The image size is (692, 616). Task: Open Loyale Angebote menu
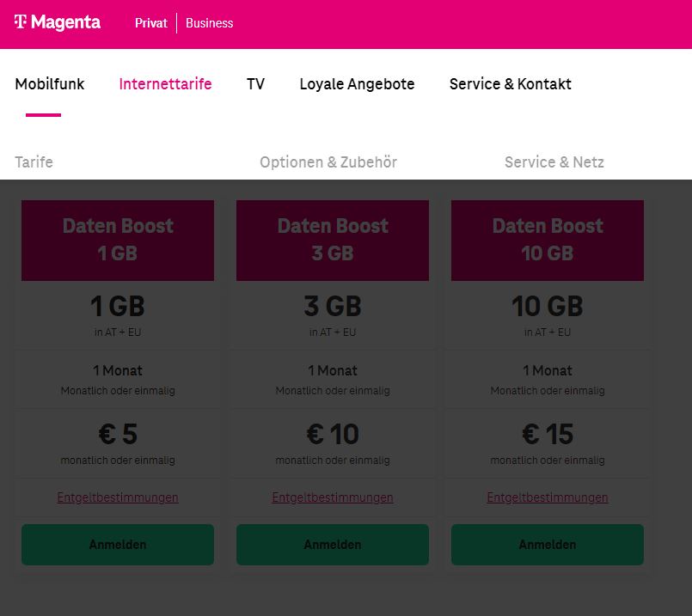coord(357,84)
